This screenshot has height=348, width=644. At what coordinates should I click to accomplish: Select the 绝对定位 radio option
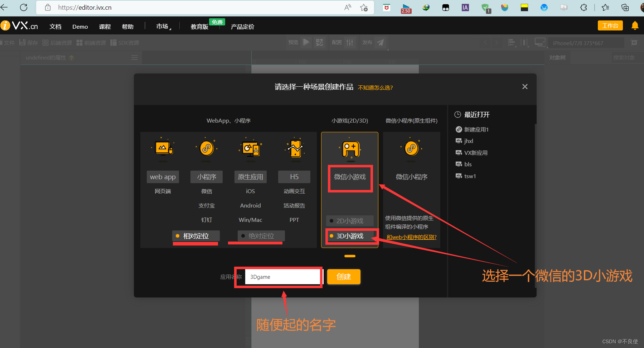261,236
